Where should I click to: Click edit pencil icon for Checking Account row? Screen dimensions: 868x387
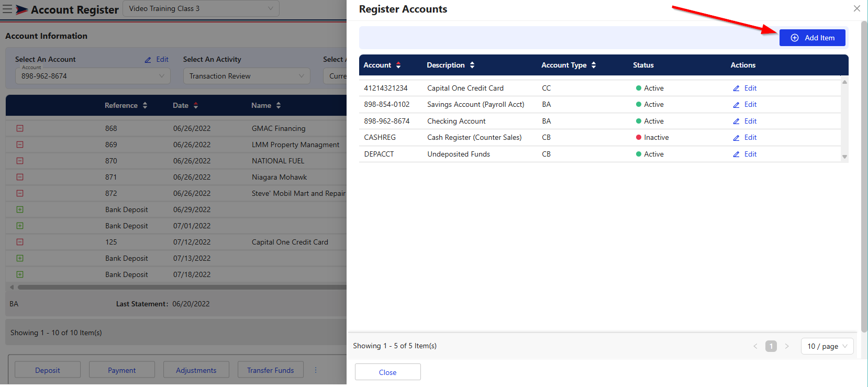(736, 121)
